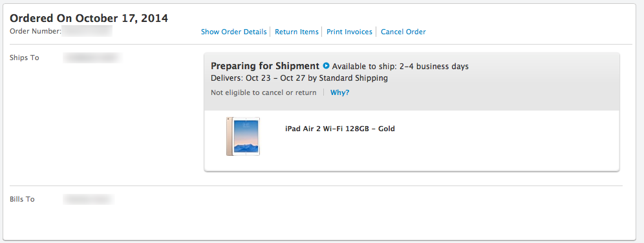Click the Bills To label
The image size is (644, 243).
pos(22,200)
